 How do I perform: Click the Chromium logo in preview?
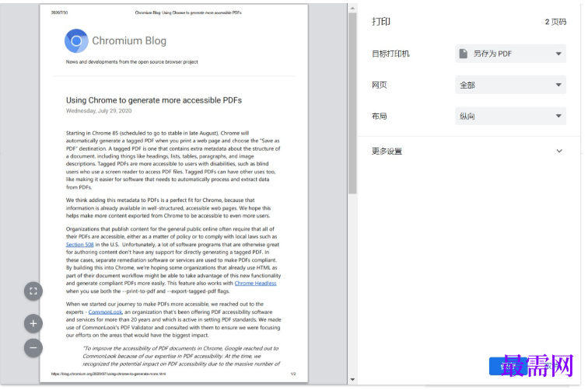pyautogui.click(x=76, y=41)
